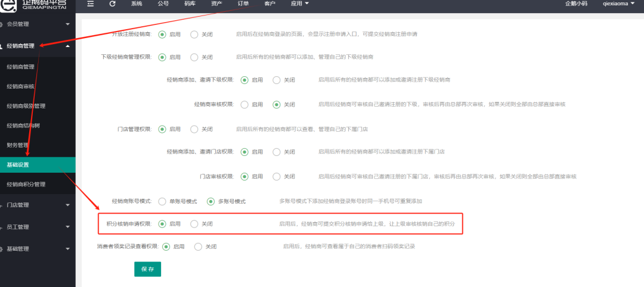The width and height of the screenshot is (644, 287).
Task: Open the 订单 top menu
Action: coord(243,4)
